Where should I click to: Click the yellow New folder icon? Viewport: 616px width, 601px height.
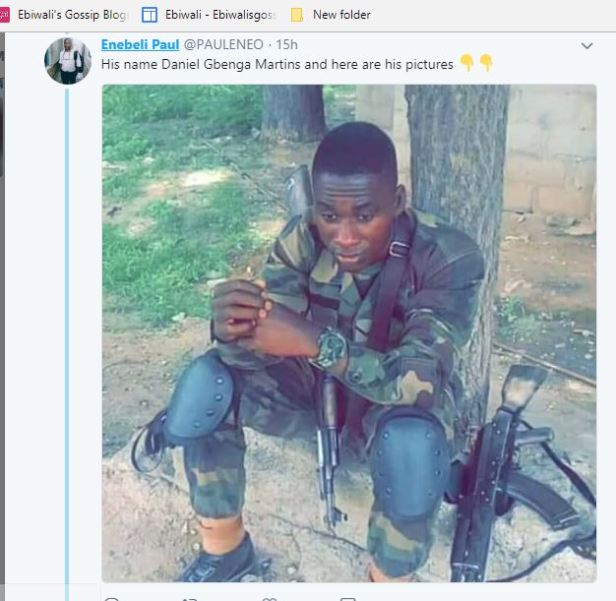coord(297,15)
